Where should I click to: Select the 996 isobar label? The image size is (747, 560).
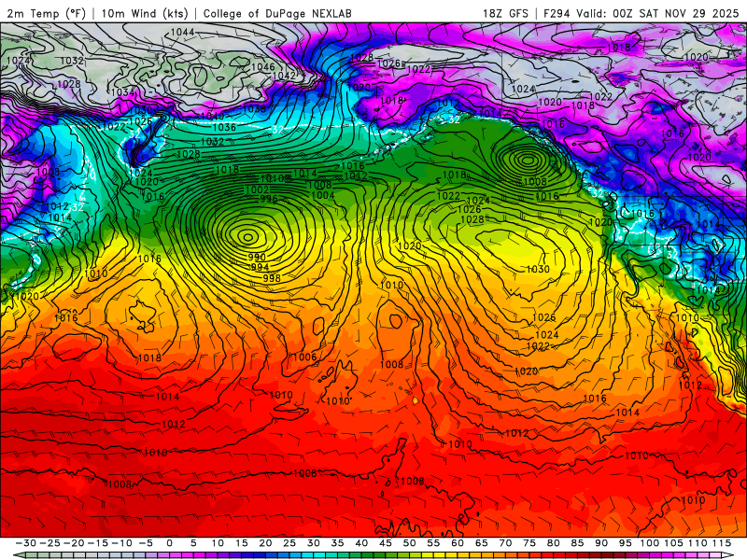coord(269,199)
